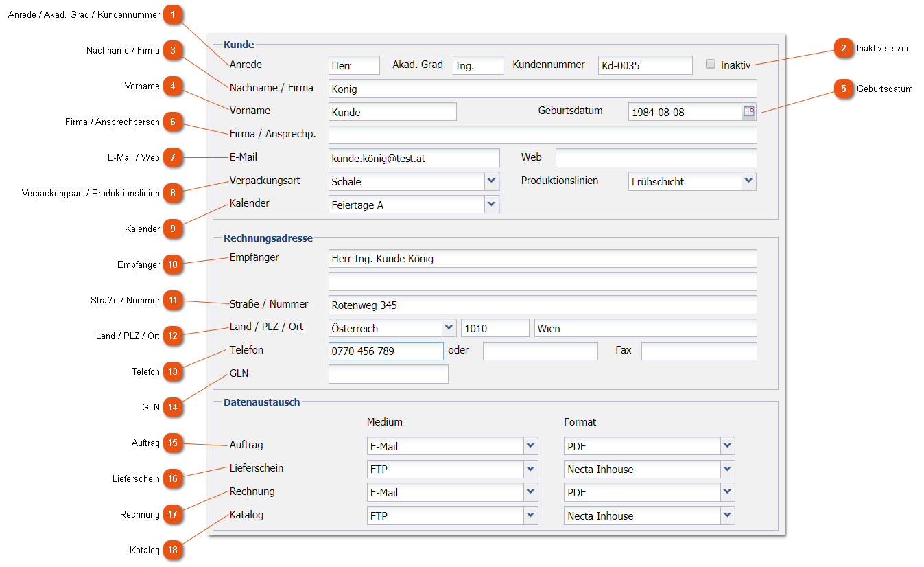Open the Kalender dropdown showing Feiertage A
Screen dimensions: 924x567
tap(491, 205)
